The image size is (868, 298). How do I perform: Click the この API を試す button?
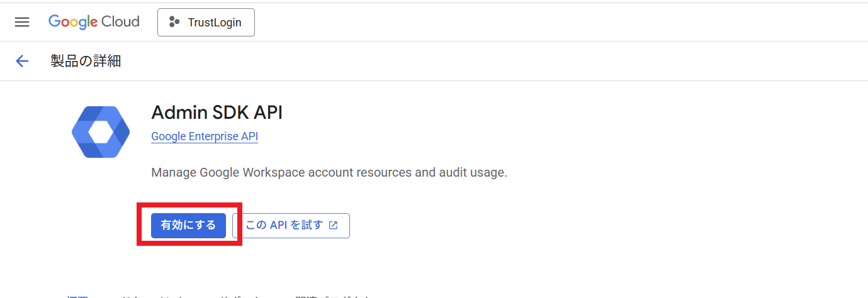click(x=291, y=225)
